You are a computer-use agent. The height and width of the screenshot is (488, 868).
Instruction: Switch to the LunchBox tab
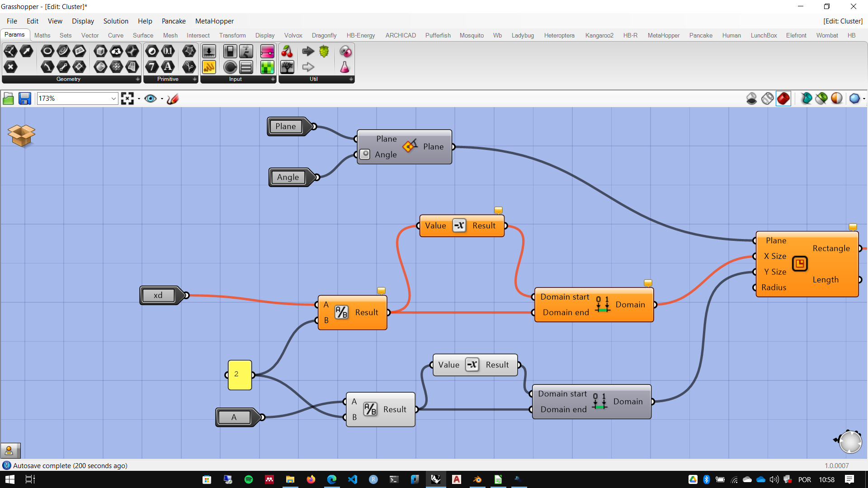(764, 35)
